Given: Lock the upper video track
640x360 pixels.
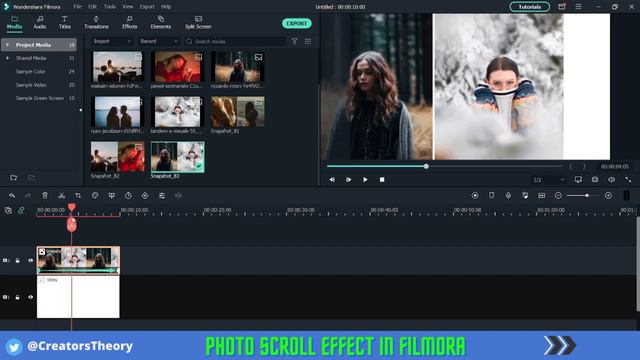Looking at the screenshot, I should pyautogui.click(x=18, y=260).
